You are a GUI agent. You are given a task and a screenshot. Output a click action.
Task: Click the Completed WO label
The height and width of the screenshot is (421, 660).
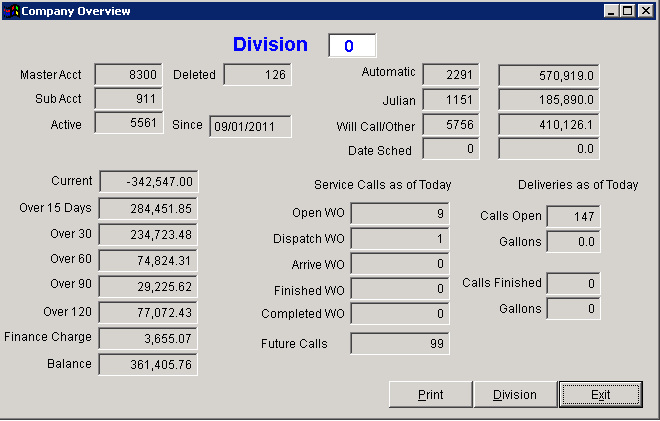click(x=303, y=314)
